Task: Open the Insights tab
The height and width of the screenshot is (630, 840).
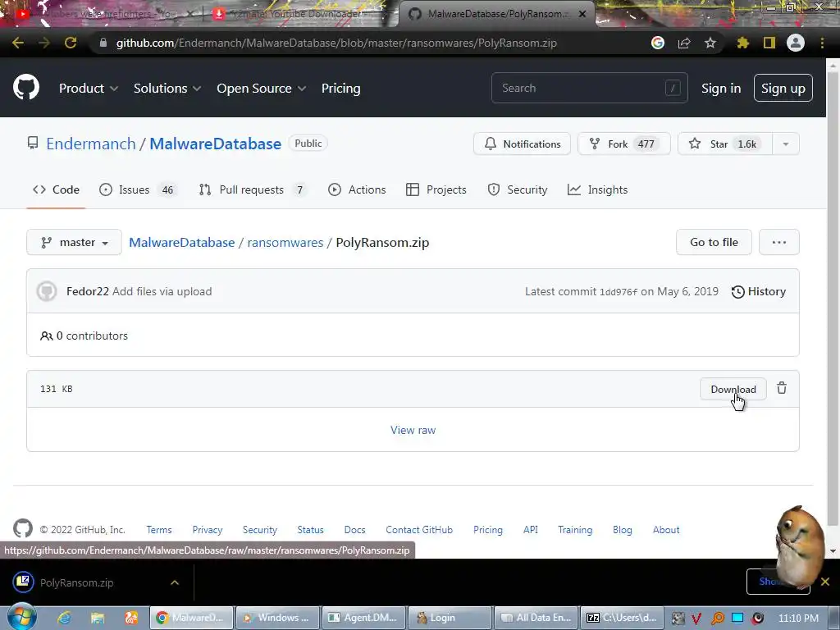Action: click(x=597, y=189)
